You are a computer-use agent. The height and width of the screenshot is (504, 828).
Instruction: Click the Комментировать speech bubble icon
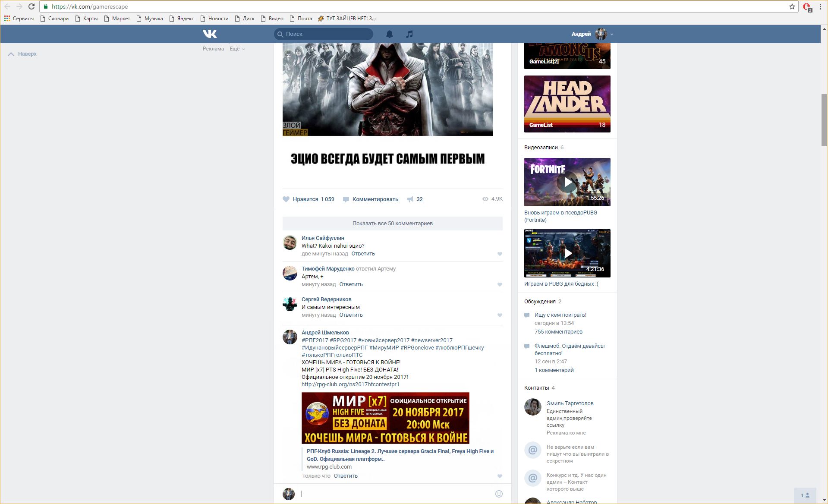[x=346, y=199]
